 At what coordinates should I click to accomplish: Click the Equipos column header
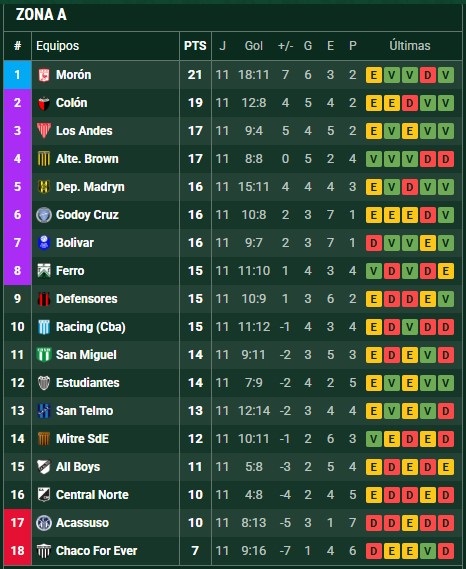coord(57,46)
